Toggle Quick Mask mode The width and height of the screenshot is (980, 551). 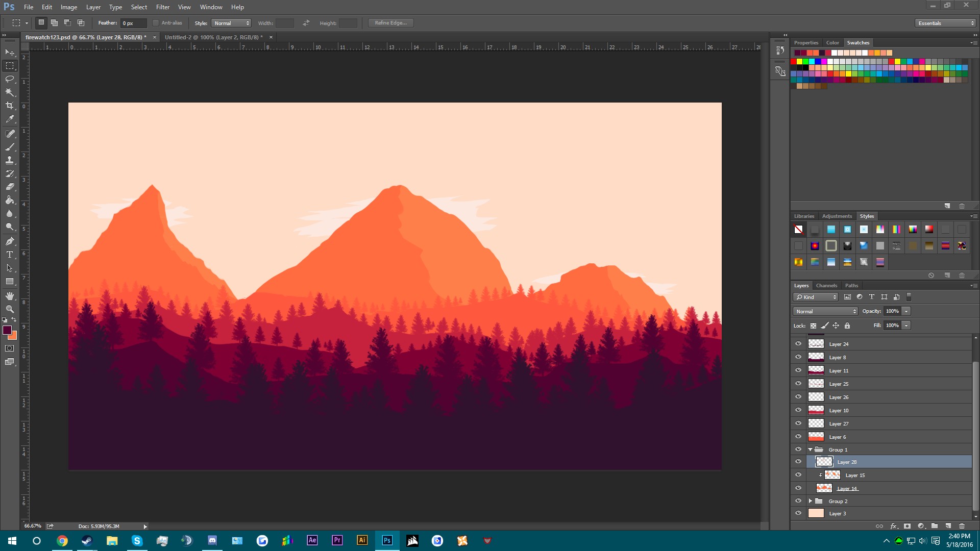click(x=10, y=348)
